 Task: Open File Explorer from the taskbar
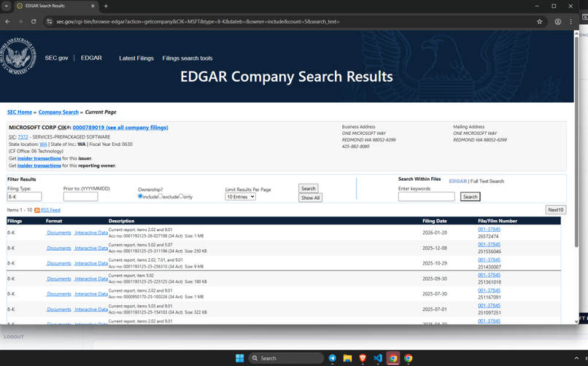(348, 358)
